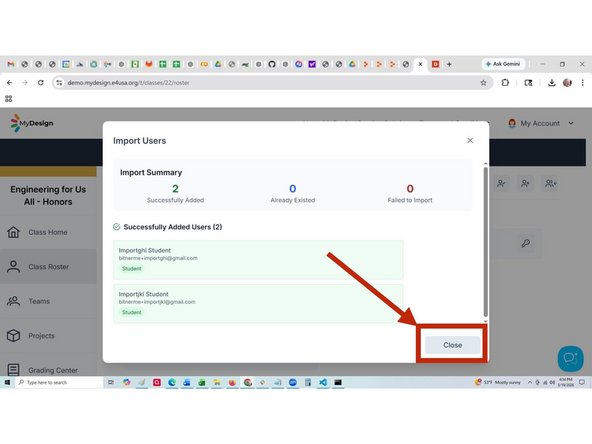Bookmark page with the star icon
The height and width of the screenshot is (444, 592).
click(x=483, y=83)
